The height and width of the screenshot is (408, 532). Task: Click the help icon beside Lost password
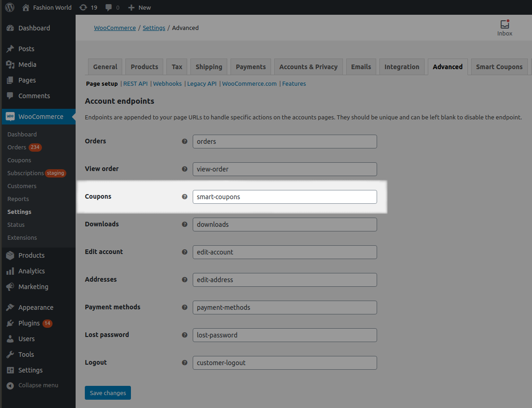[x=185, y=335]
